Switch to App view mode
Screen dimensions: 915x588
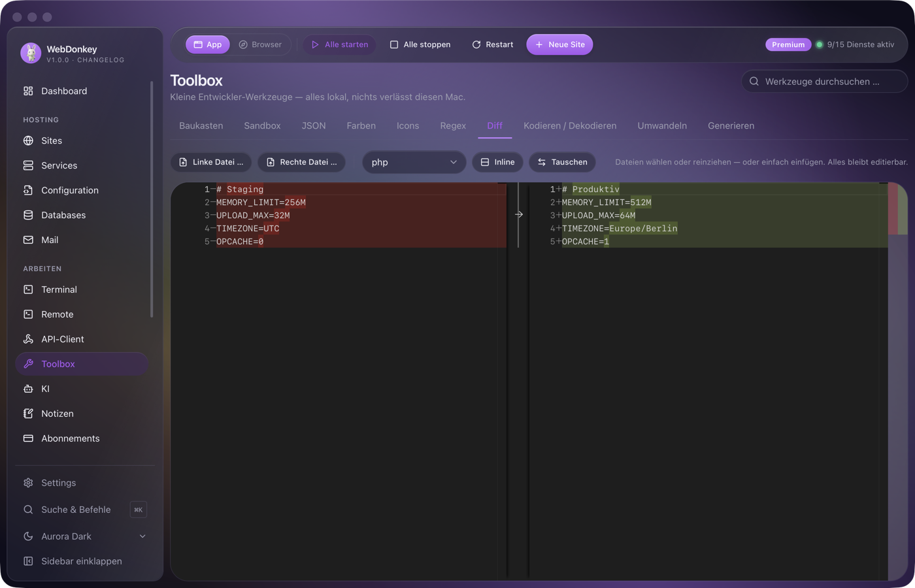point(208,44)
